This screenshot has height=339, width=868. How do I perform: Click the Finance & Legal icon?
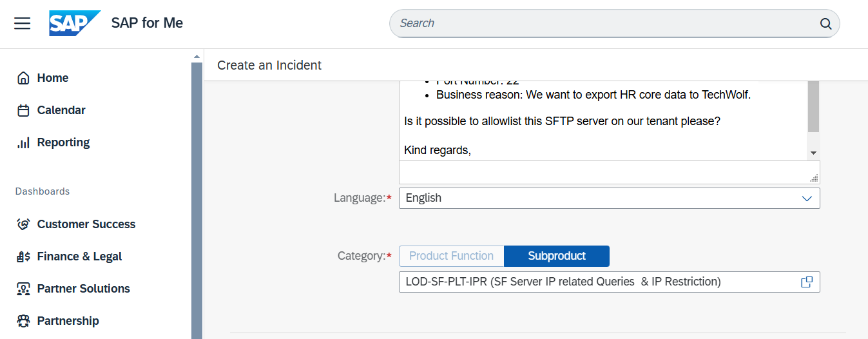click(23, 257)
